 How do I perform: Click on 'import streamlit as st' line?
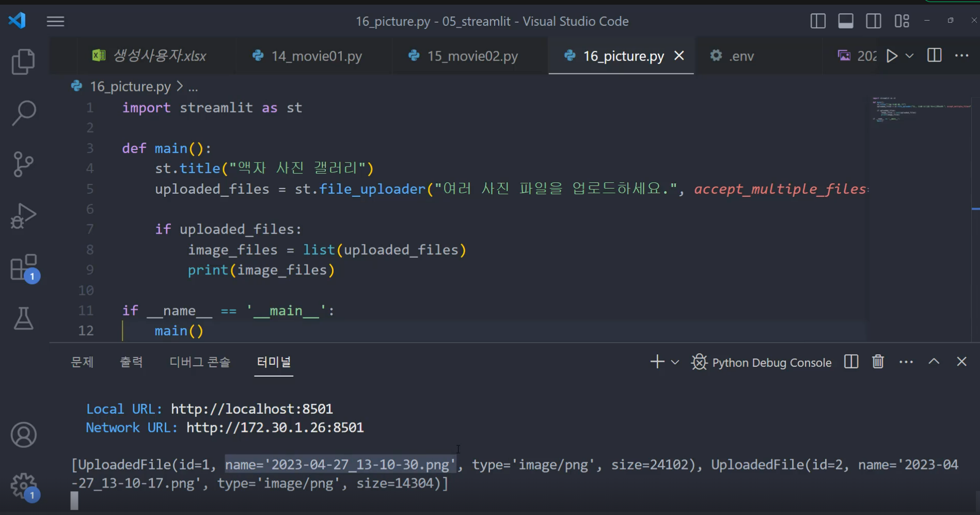click(x=212, y=107)
